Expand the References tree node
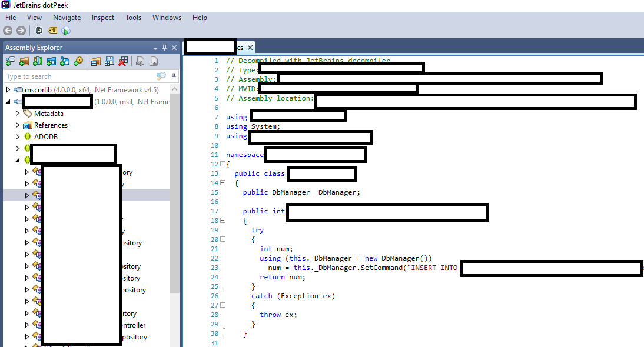The height and width of the screenshot is (347, 644). [18, 125]
